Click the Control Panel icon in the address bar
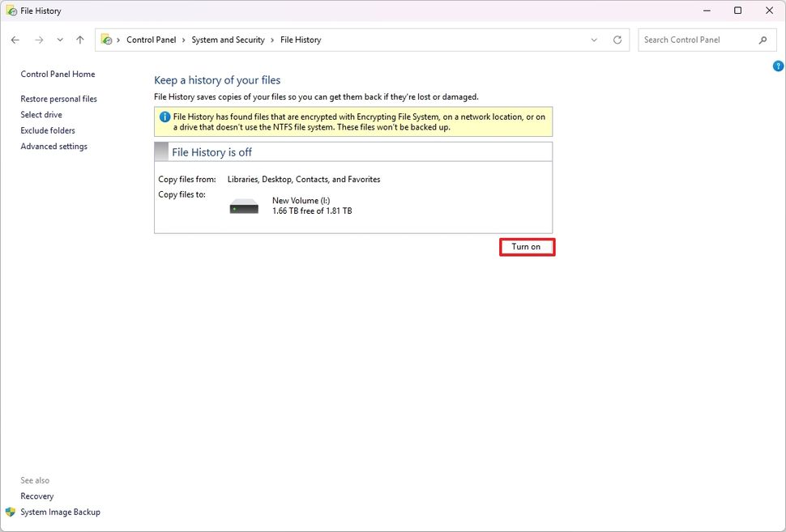Screen dimensions: 786x532 point(105,39)
